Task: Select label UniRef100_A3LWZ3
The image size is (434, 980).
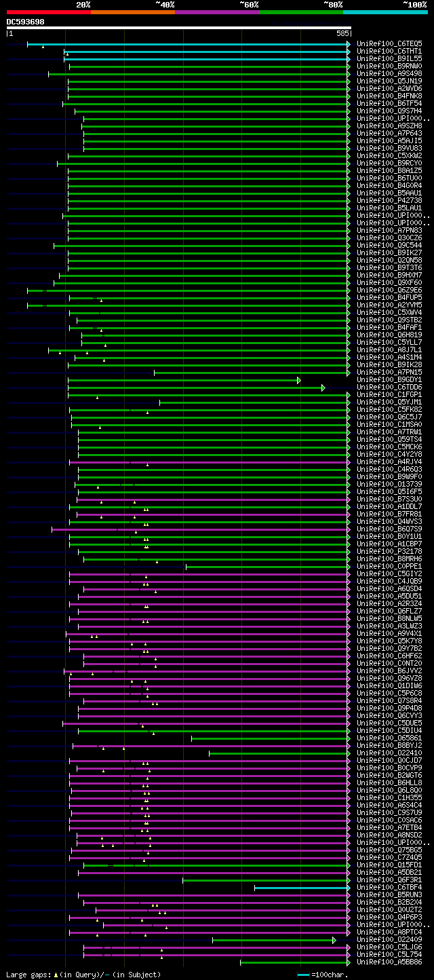Action: click(x=389, y=626)
